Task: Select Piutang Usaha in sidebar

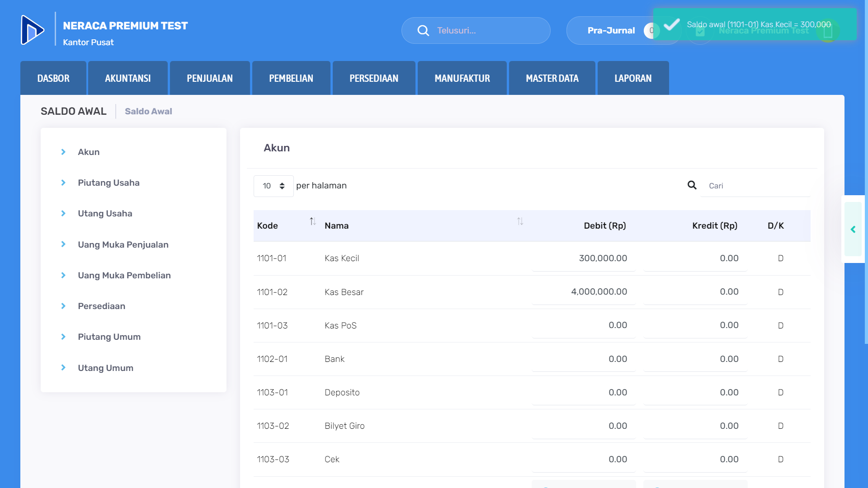Action: (108, 183)
